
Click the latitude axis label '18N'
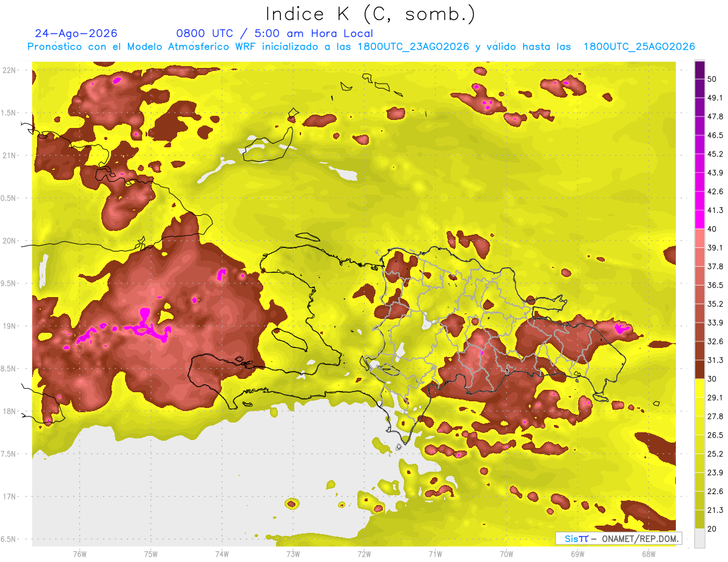9,411
